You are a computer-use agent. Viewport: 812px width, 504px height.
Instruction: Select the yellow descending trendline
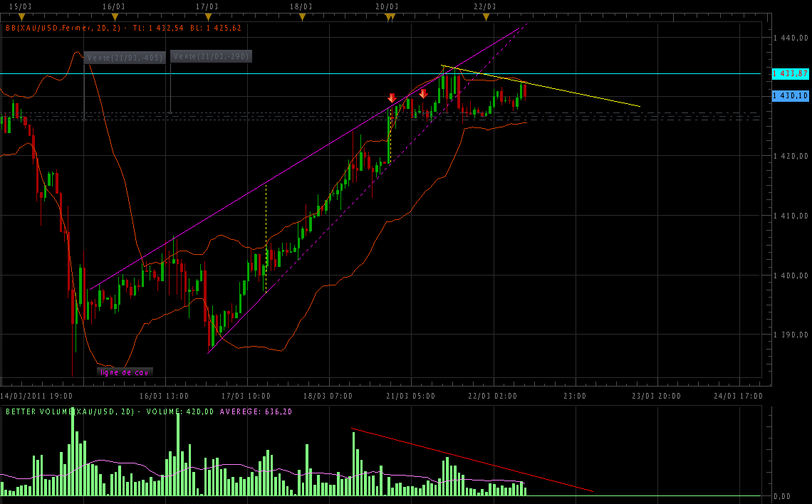[556, 90]
